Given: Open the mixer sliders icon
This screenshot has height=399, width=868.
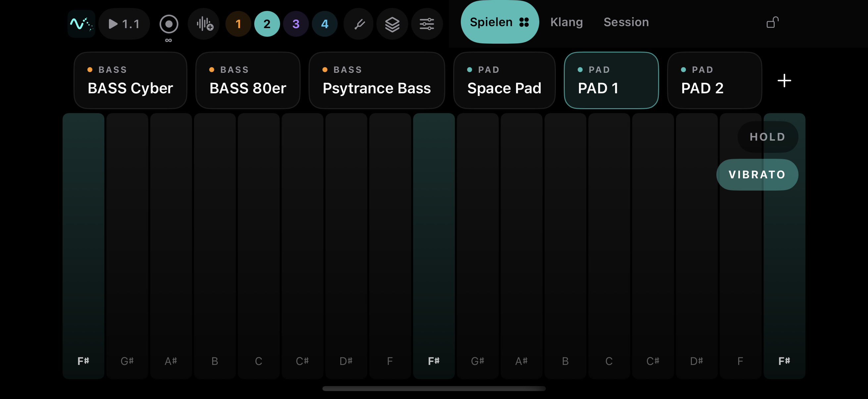Looking at the screenshot, I should 427,24.
